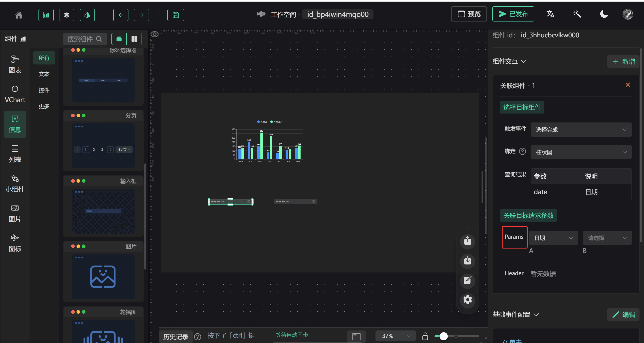Toggle canvas eye visibility icon
Screen dimensions: 644x343
(154, 34)
